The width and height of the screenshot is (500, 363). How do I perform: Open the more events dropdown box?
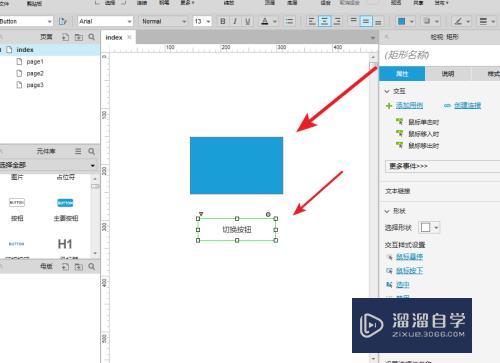(442, 166)
